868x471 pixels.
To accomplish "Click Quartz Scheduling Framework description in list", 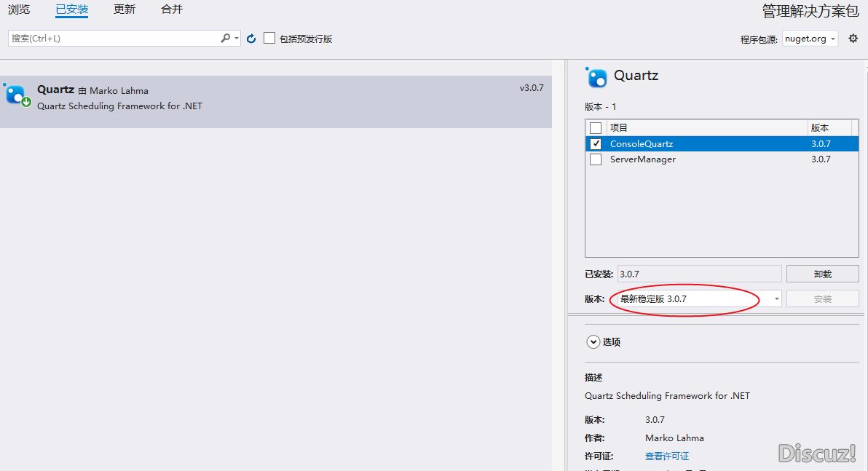I will (119, 106).
